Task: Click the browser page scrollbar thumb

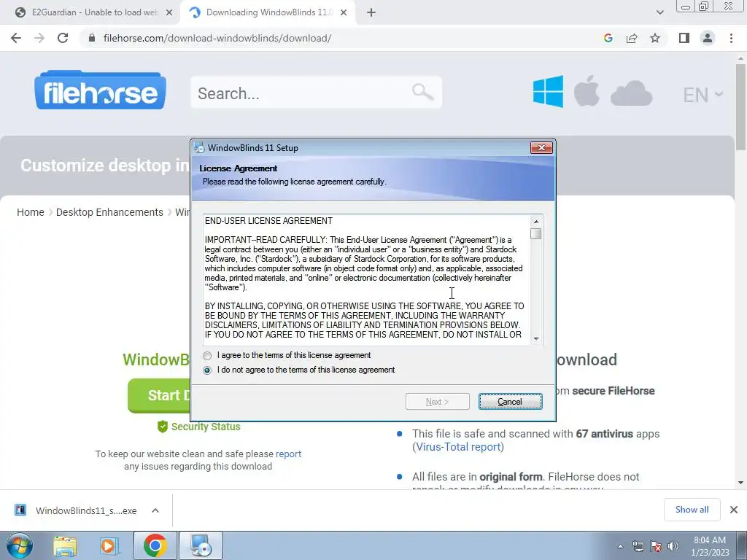Action: (x=741, y=107)
